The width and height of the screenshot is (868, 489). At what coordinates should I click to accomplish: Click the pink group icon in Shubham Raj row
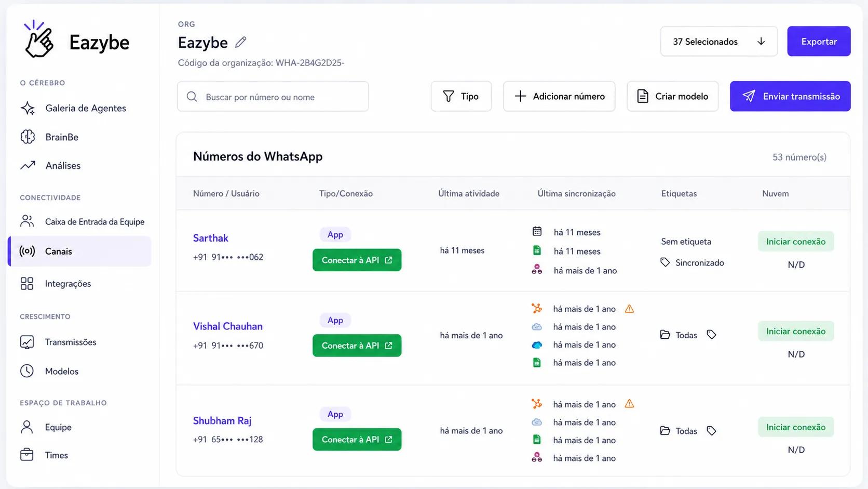click(537, 457)
